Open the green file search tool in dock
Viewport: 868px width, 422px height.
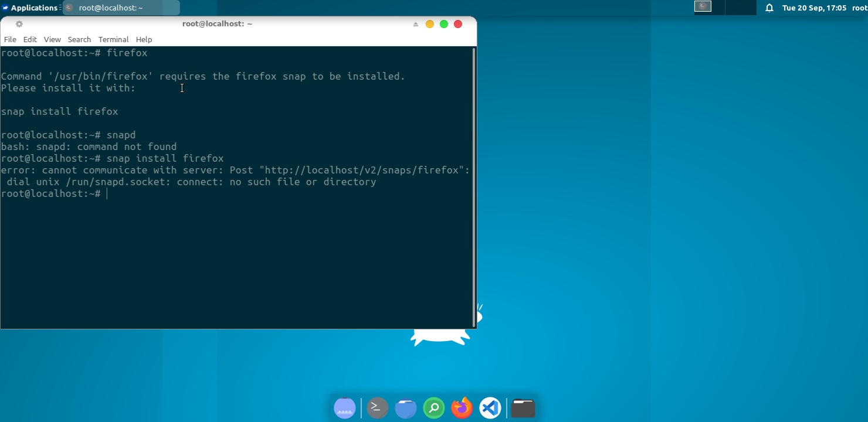coord(433,407)
